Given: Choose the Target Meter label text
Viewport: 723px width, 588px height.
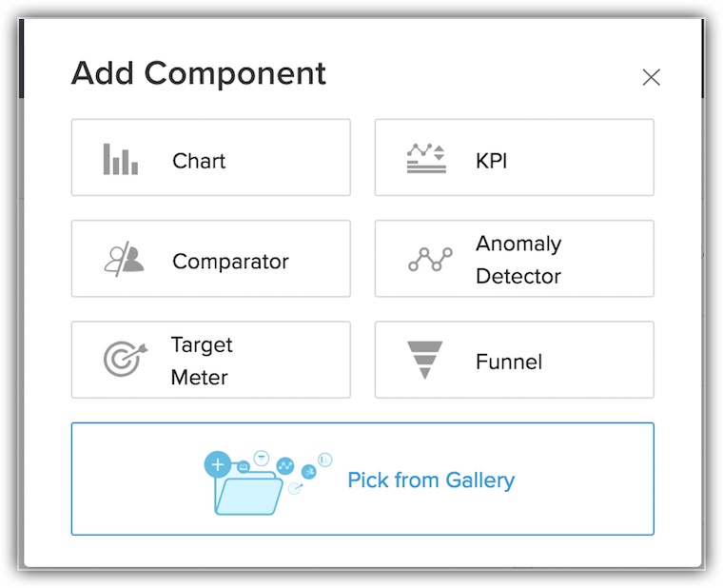Looking at the screenshot, I should [201, 361].
